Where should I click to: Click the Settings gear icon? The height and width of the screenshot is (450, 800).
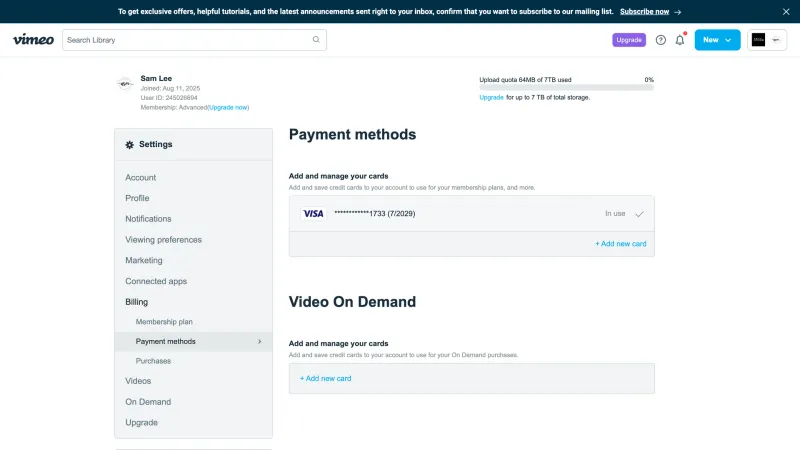click(130, 144)
